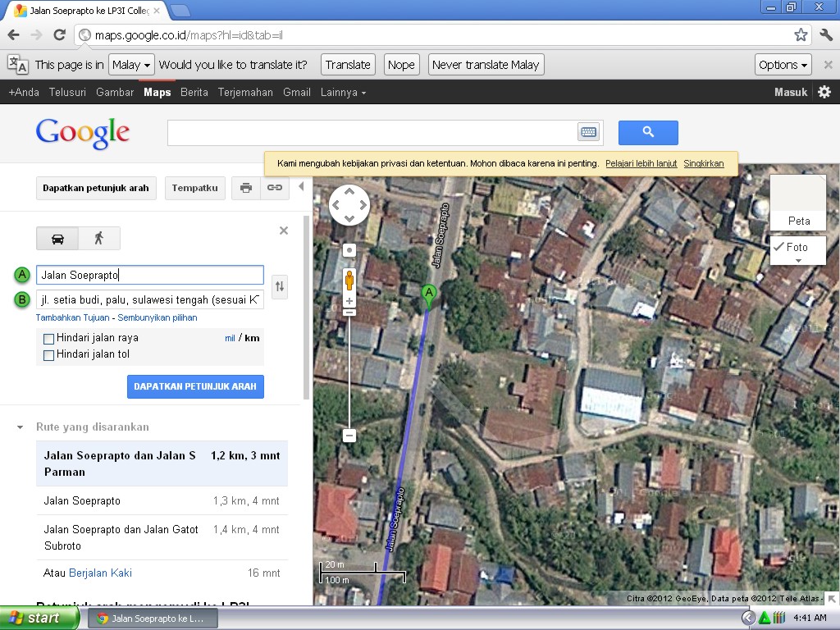Click the swap origin and destination icon

click(x=279, y=287)
